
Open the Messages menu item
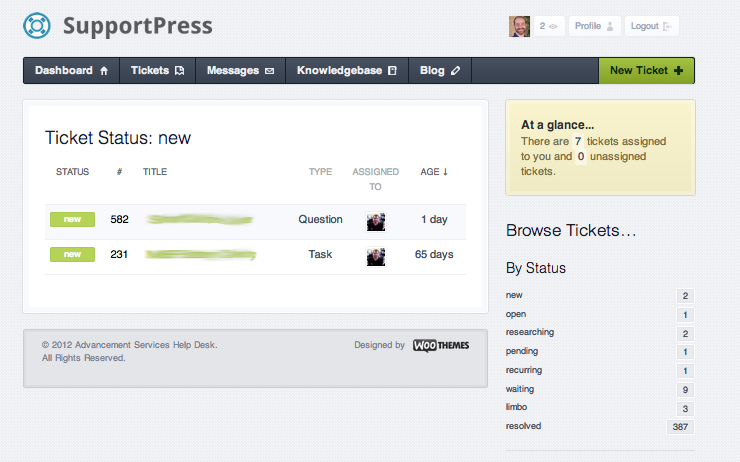[240, 70]
